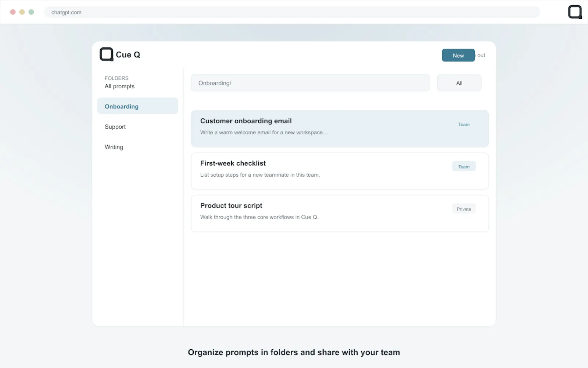The height and width of the screenshot is (368, 588).
Task: Click Private badge on Product tour script
Action: (464, 209)
